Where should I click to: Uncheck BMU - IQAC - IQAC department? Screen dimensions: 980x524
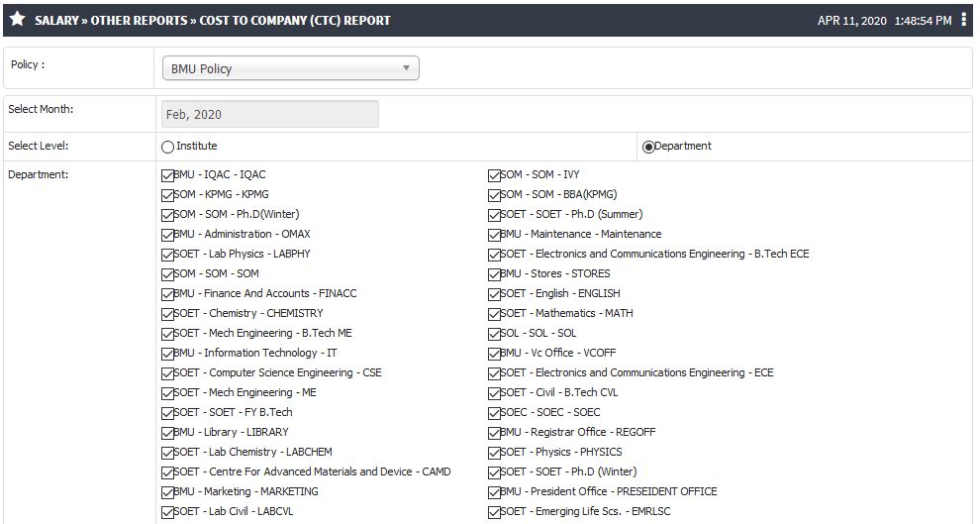tap(167, 175)
